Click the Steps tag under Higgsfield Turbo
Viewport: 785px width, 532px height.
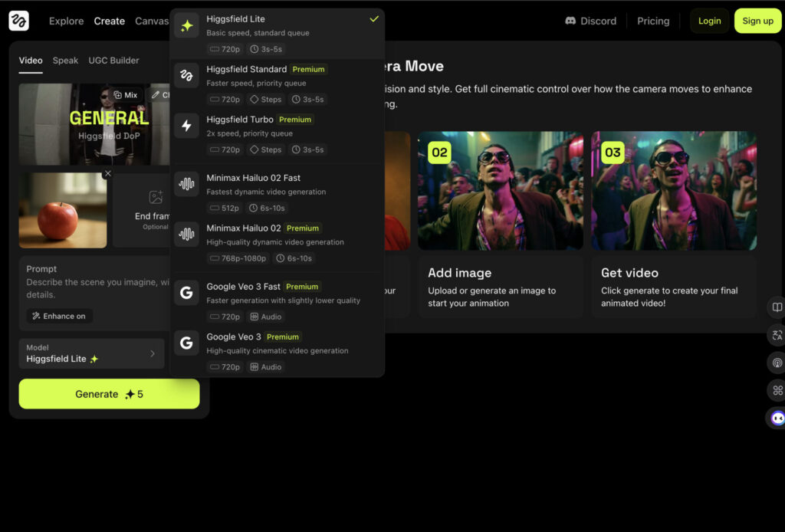tap(266, 149)
